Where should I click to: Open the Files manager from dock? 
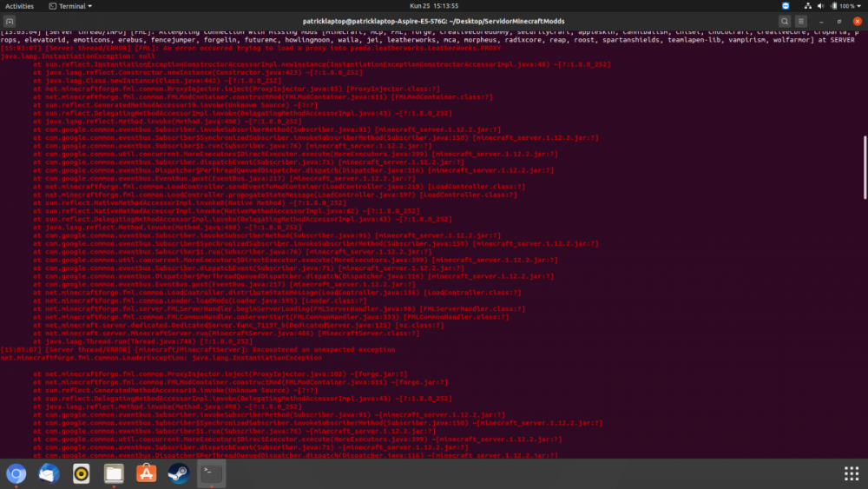tap(114, 473)
